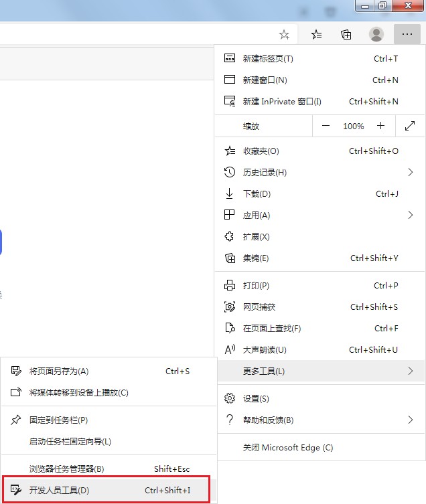Open a 新建 InPrivate 窗口
Screen dimensions: 426x504
coord(281,102)
